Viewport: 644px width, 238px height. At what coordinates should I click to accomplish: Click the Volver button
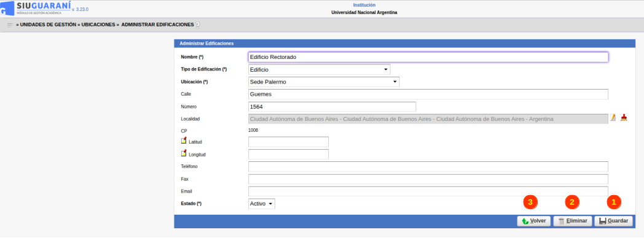coord(534,221)
